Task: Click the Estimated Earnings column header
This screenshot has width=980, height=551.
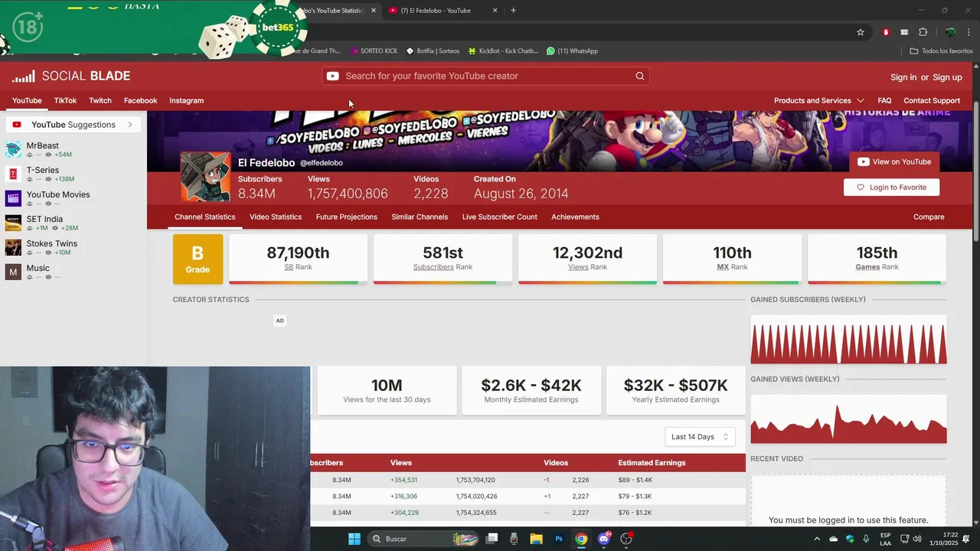Action: [x=652, y=462]
